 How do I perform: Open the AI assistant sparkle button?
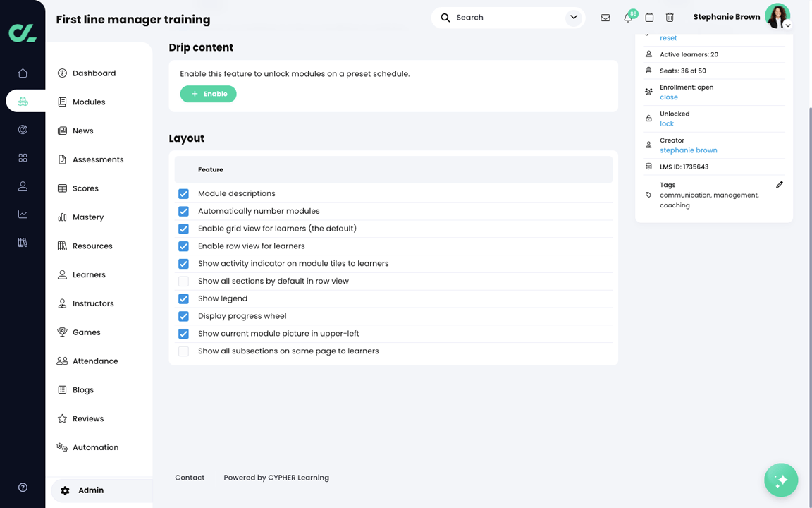pyautogui.click(x=781, y=480)
